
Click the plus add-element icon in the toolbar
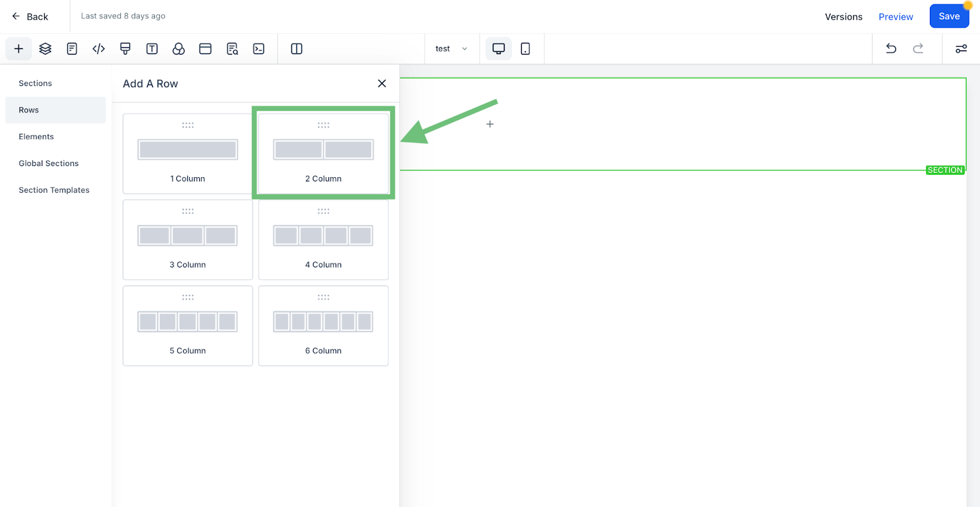19,49
